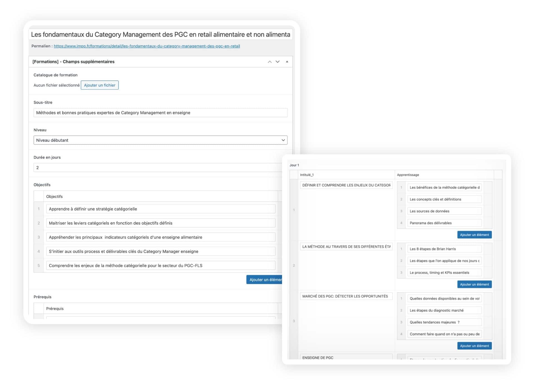This screenshot has height=392, width=534.
Task: Click 'DÉFINIR ET COMPRENDRE LES ENJEUX' title field
Action: [x=346, y=185]
